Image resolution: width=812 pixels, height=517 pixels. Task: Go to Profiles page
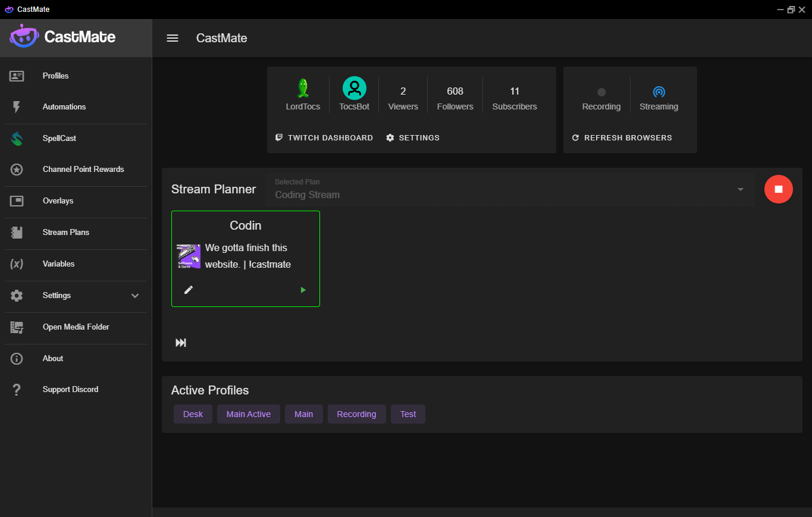76,76
